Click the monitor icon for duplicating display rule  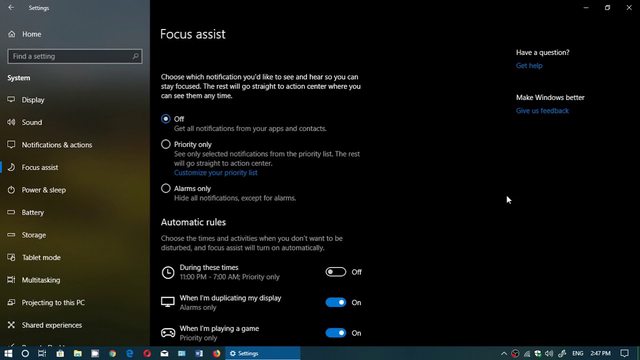[x=168, y=302]
